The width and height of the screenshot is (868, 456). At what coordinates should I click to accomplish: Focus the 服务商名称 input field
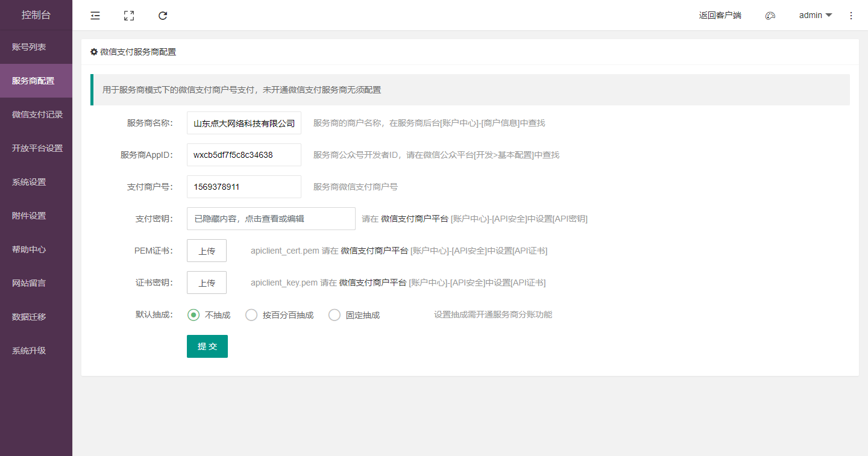[x=244, y=123]
